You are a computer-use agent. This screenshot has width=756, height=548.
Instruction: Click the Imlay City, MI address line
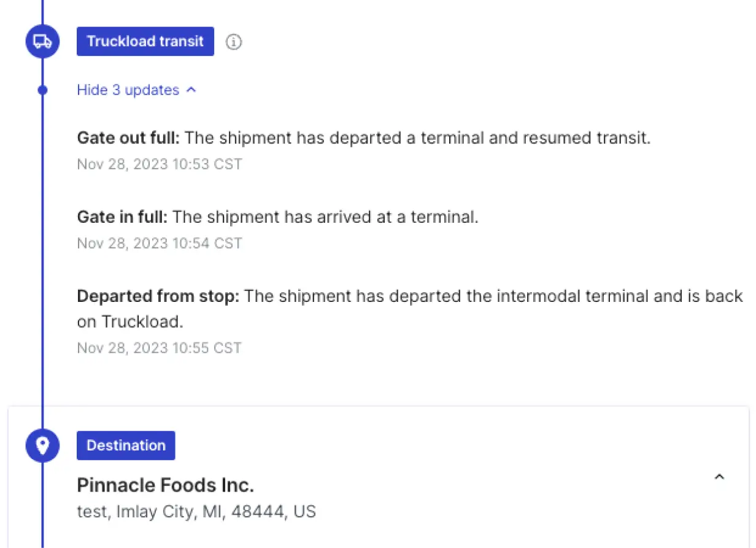tap(196, 511)
